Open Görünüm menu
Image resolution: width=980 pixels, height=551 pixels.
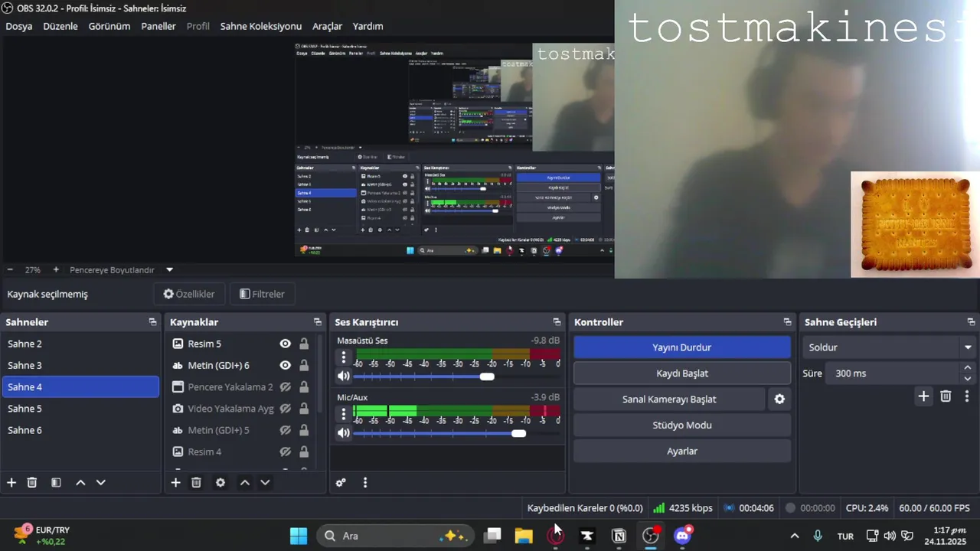click(x=109, y=26)
